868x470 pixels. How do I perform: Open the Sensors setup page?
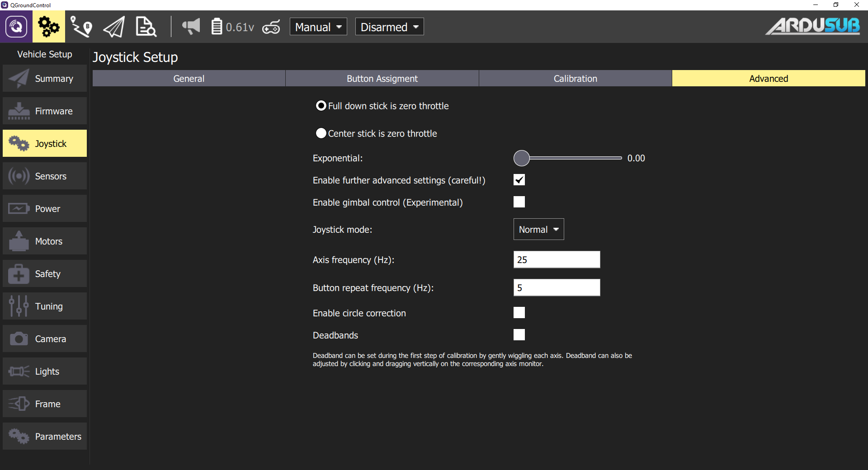[x=45, y=176]
